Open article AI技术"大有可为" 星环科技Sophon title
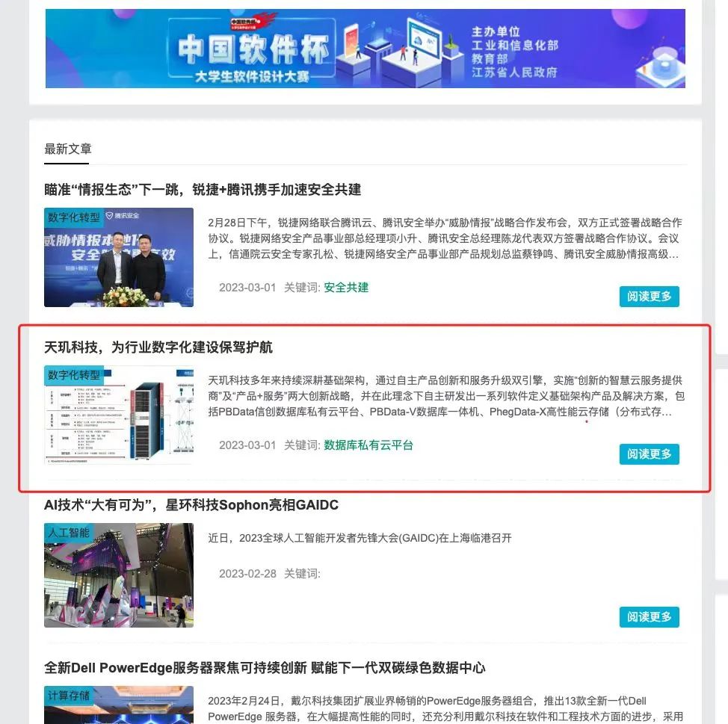 191,505
